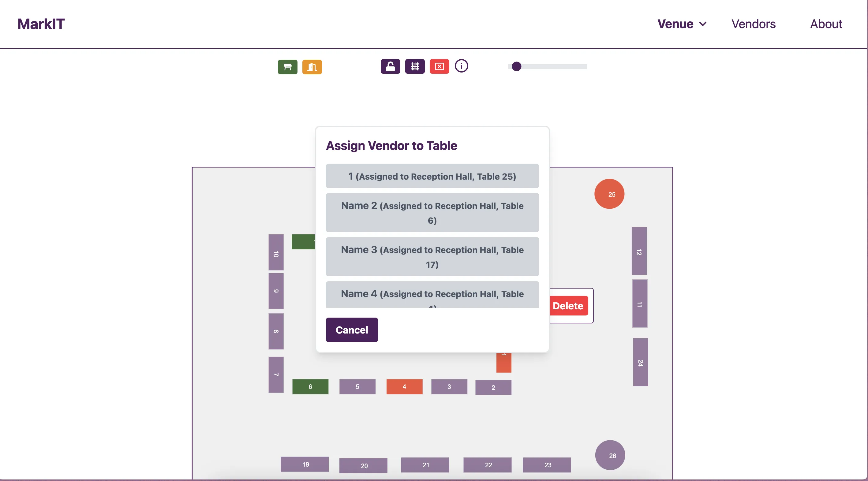The image size is (868, 481).
Task: Expand the Venue dropdown chevron
Action: 702,24
